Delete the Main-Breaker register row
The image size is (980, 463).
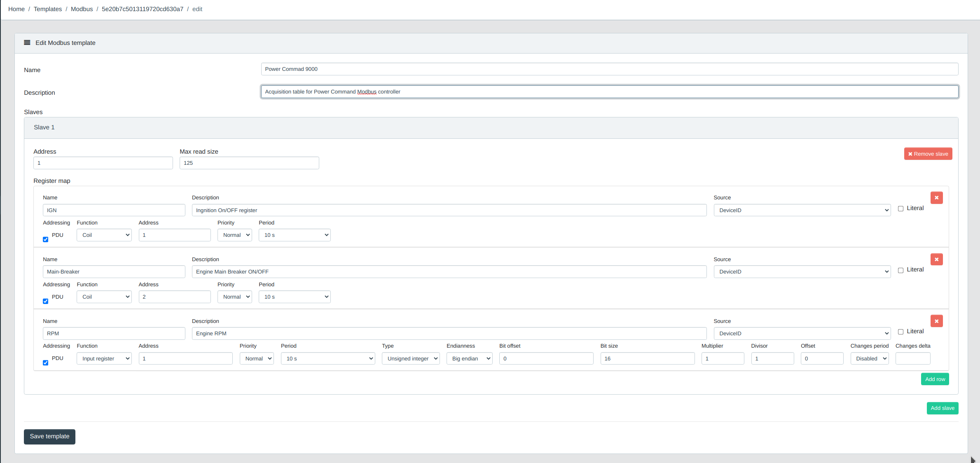[x=936, y=260]
